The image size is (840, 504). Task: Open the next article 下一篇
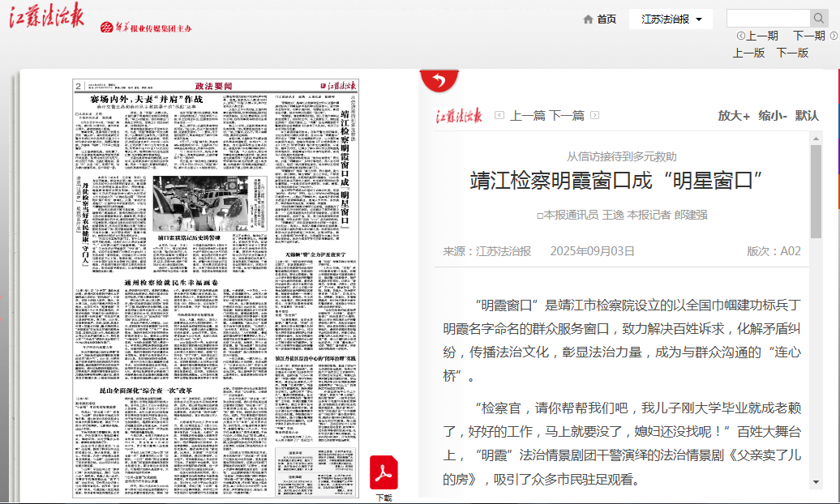[x=566, y=116]
